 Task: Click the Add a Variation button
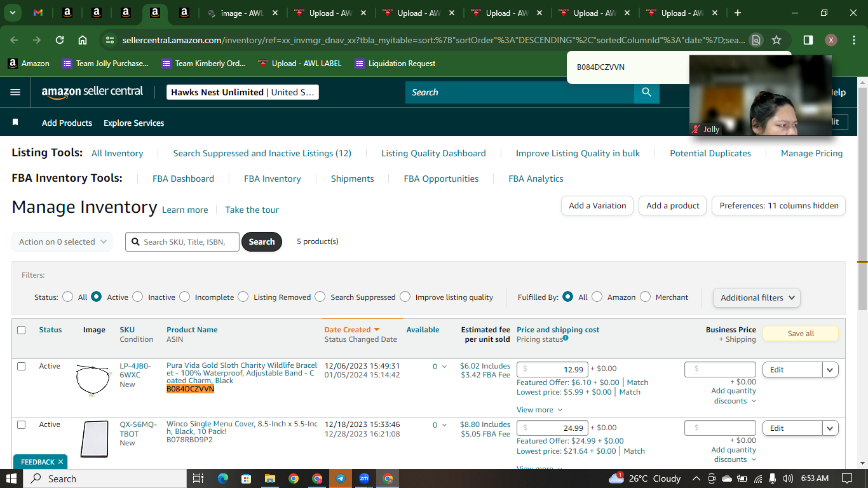pyautogui.click(x=597, y=205)
